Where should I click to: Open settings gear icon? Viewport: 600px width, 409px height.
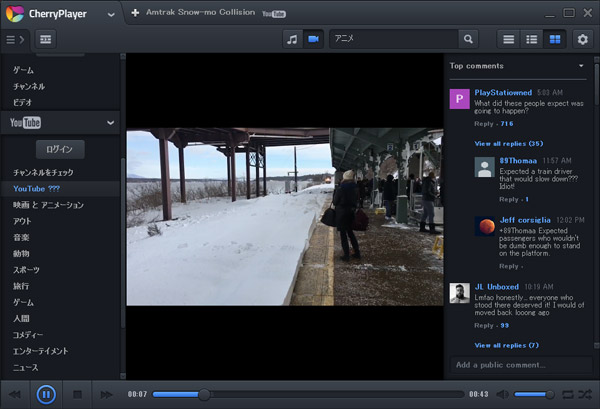[583, 39]
